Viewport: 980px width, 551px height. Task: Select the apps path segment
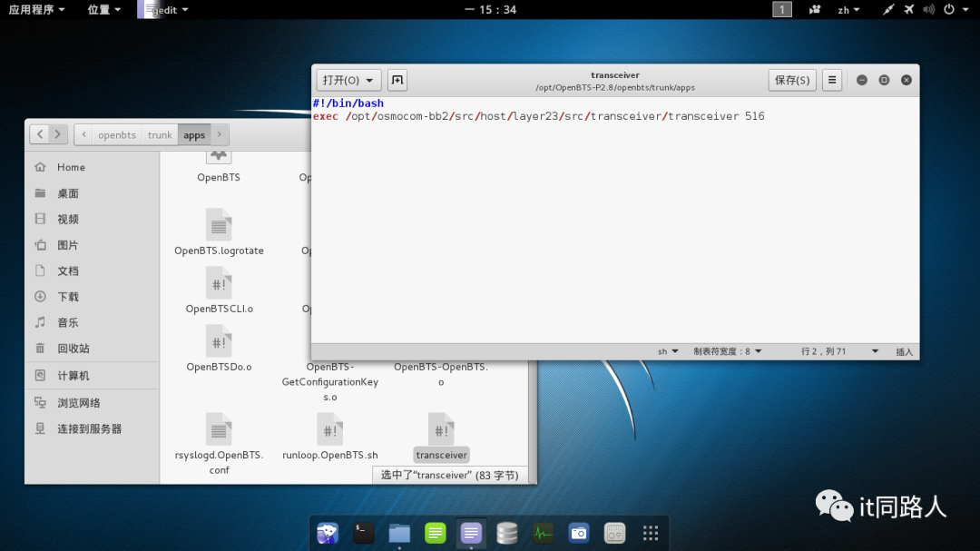[x=194, y=134]
